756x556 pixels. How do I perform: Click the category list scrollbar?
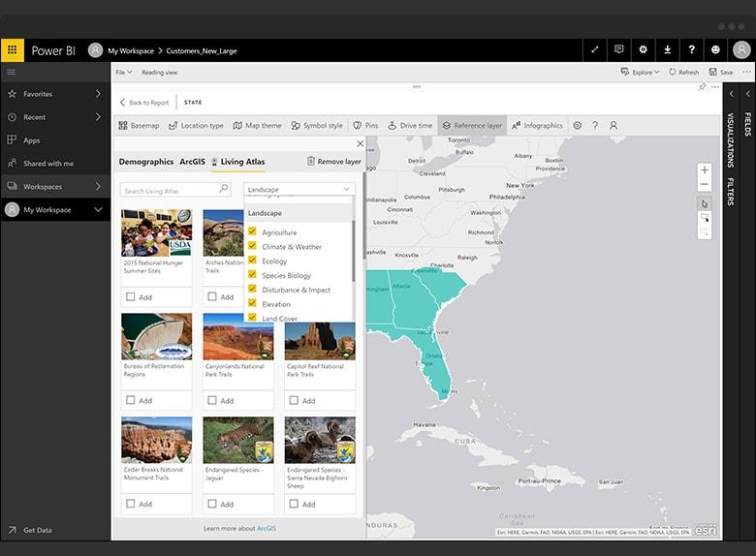(354, 251)
